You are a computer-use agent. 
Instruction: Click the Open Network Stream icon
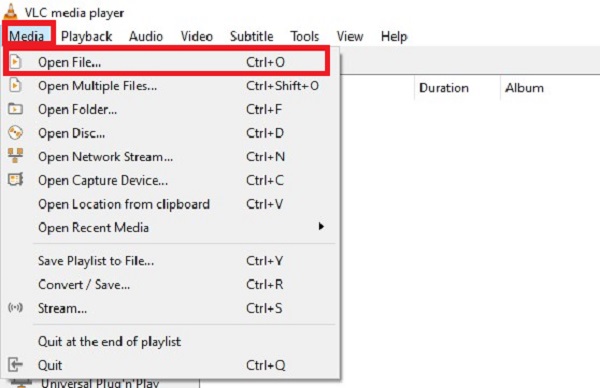click(15, 156)
